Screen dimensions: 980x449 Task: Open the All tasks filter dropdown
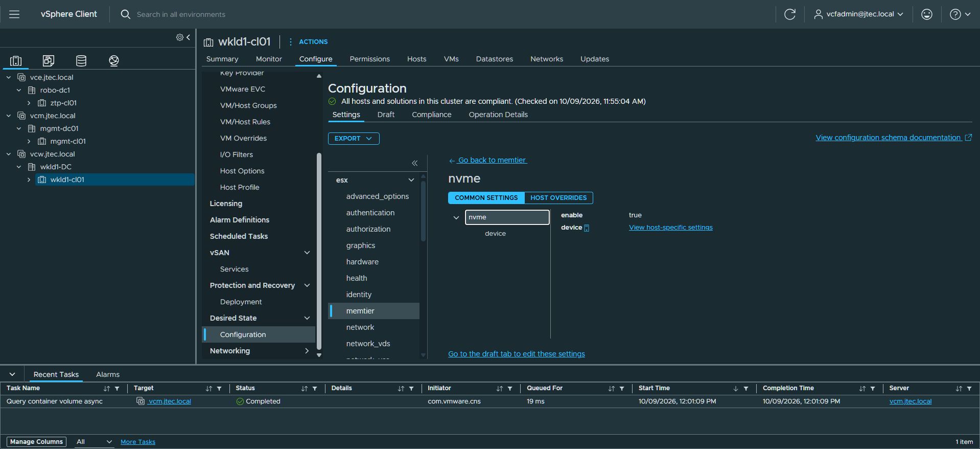click(94, 442)
